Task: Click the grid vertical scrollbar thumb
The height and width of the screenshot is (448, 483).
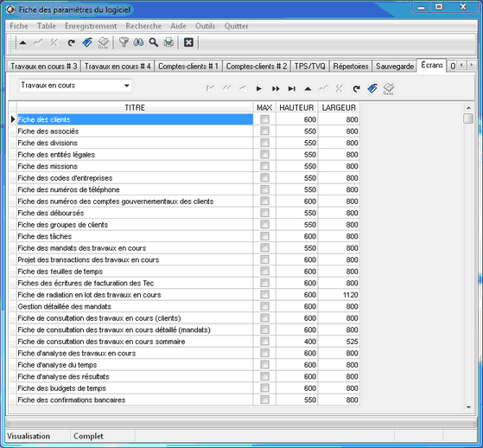Action: (468, 118)
